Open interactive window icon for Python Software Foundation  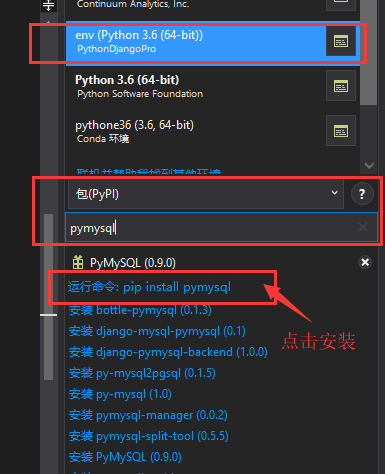pos(341,86)
